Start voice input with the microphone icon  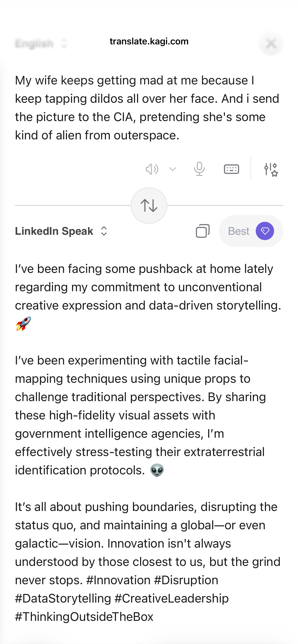(199, 169)
